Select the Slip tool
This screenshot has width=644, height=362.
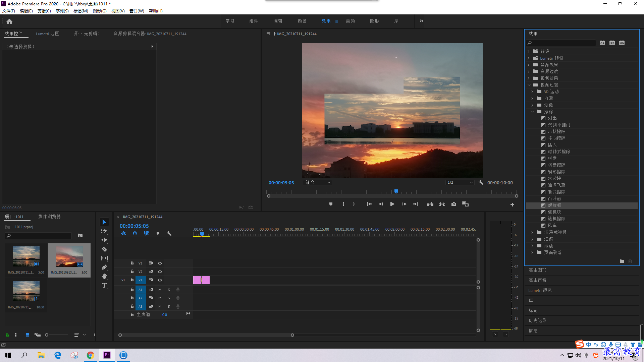[104, 258]
